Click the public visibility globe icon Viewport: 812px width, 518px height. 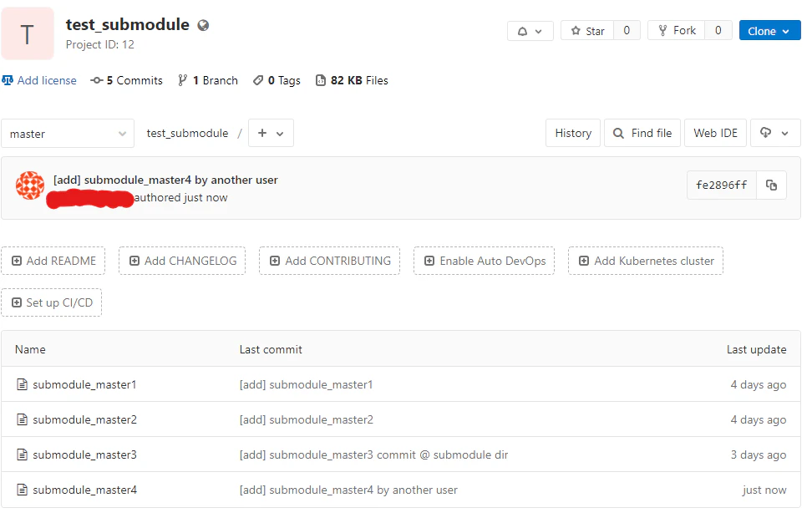pos(203,25)
